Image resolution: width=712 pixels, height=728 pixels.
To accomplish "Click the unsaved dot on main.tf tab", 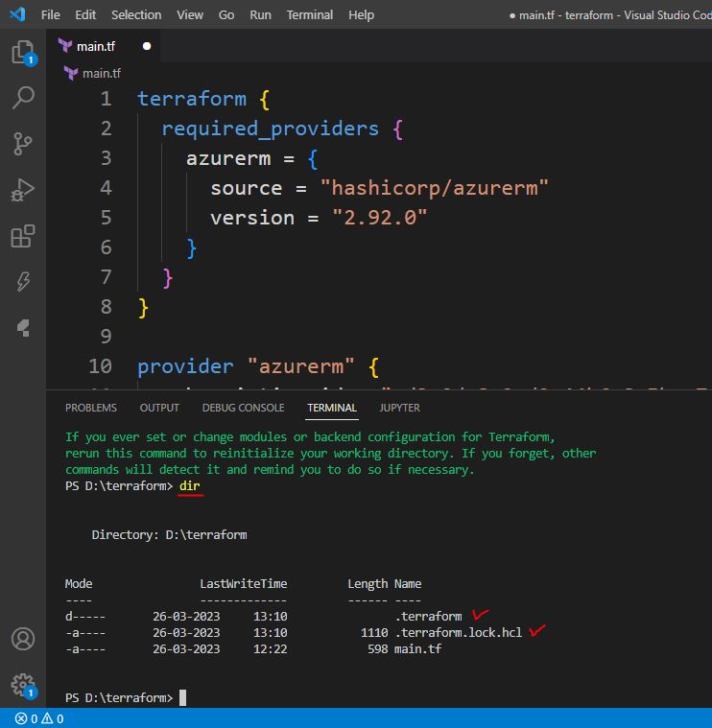I will [x=147, y=45].
